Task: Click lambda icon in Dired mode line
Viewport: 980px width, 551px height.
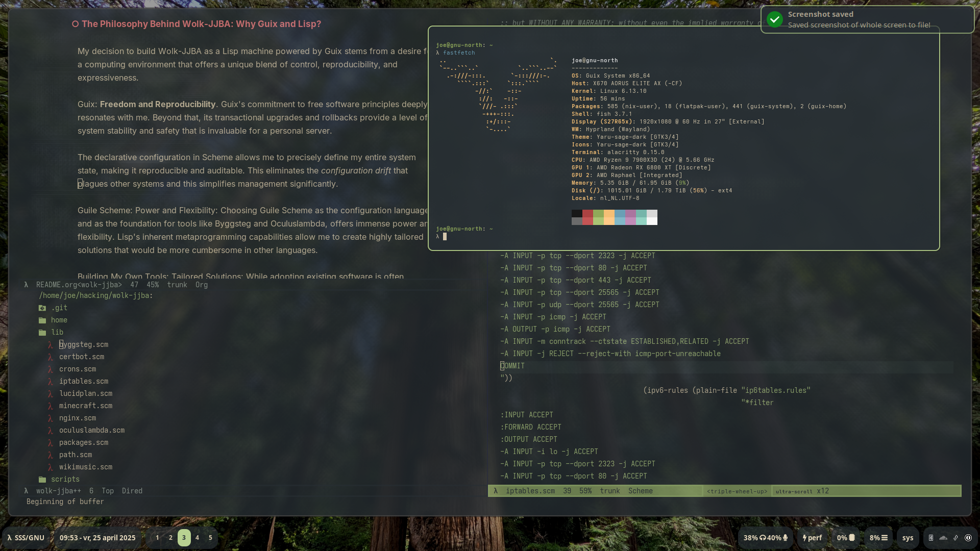Action: 26,491
